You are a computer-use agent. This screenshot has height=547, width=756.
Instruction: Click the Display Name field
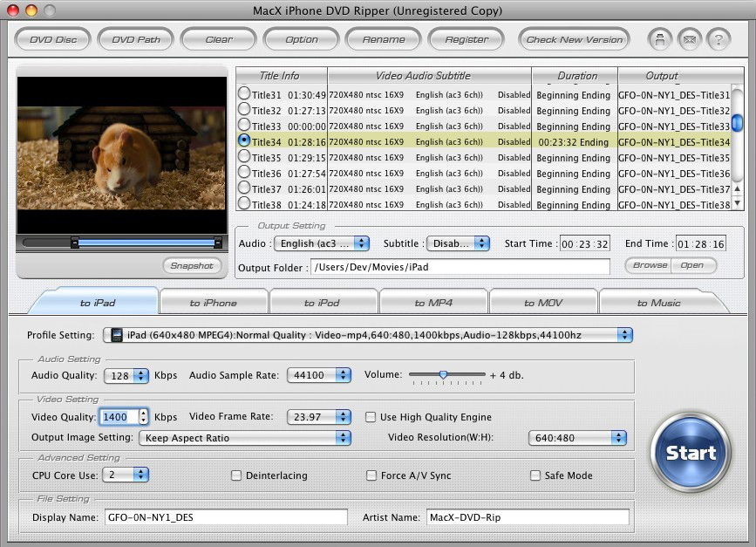(x=226, y=517)
